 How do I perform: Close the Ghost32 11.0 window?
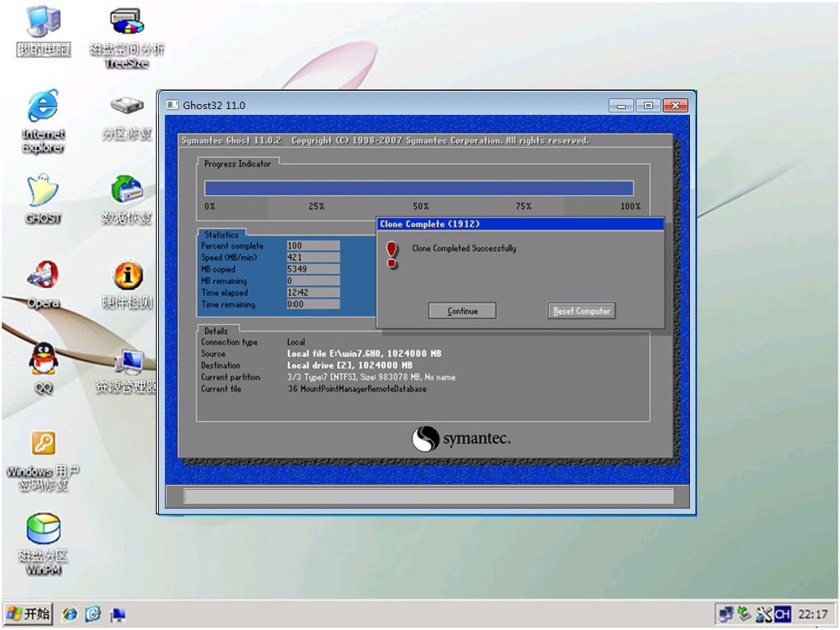(675, 106)
